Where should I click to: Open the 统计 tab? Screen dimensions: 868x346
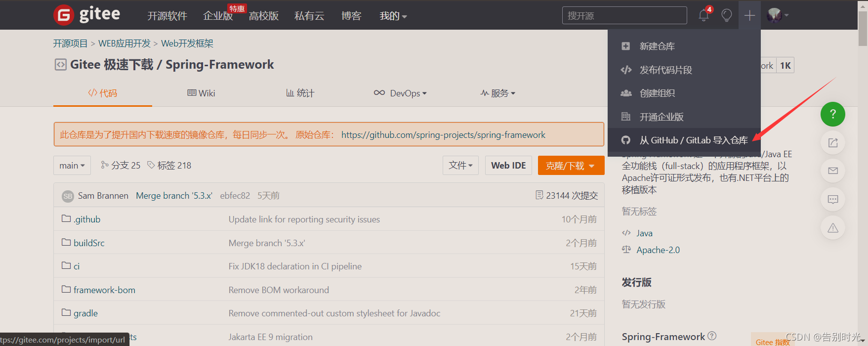(300, 93)
